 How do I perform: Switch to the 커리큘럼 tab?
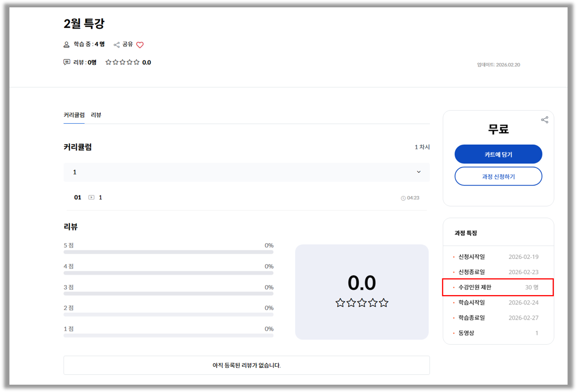pos(74,115)
